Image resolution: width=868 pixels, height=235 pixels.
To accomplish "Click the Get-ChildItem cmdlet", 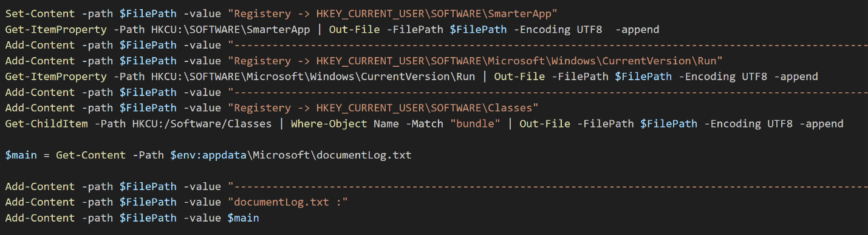I will click(x=46, y=124).
